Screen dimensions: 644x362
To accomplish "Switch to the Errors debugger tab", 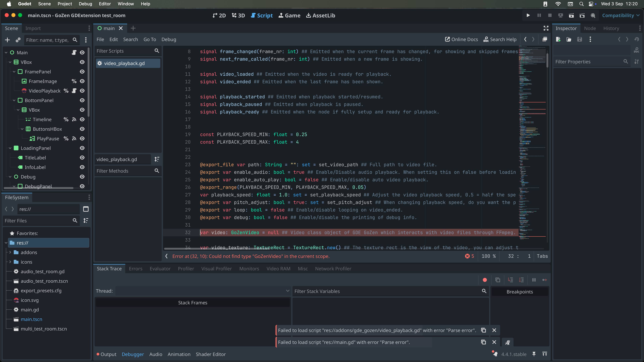I will pos(136,268).
